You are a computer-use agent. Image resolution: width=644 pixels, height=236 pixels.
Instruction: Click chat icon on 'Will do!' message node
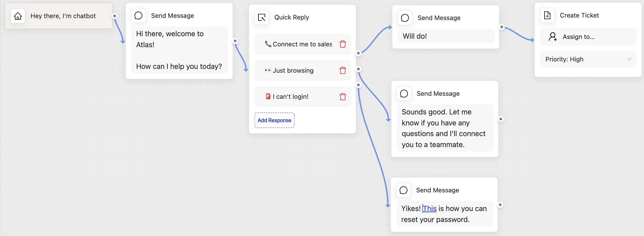pyautogui.click(x=405, y=18)
